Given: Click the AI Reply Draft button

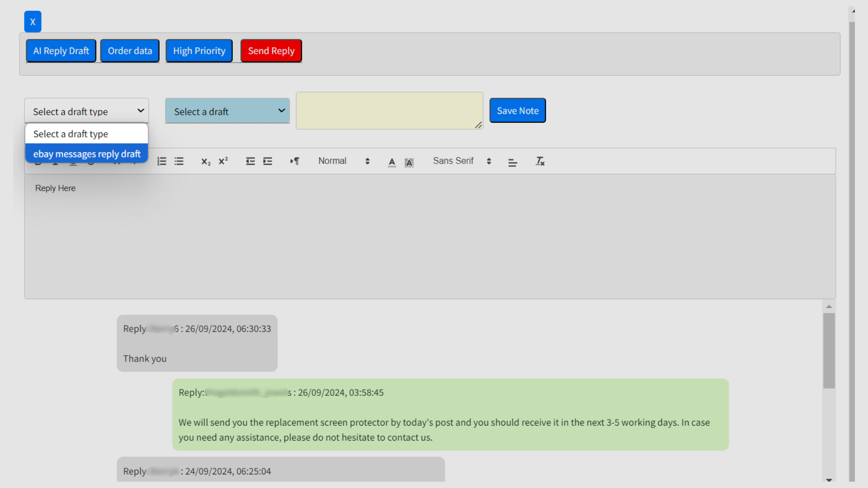Looking at the screenshot, I should 61,51.
